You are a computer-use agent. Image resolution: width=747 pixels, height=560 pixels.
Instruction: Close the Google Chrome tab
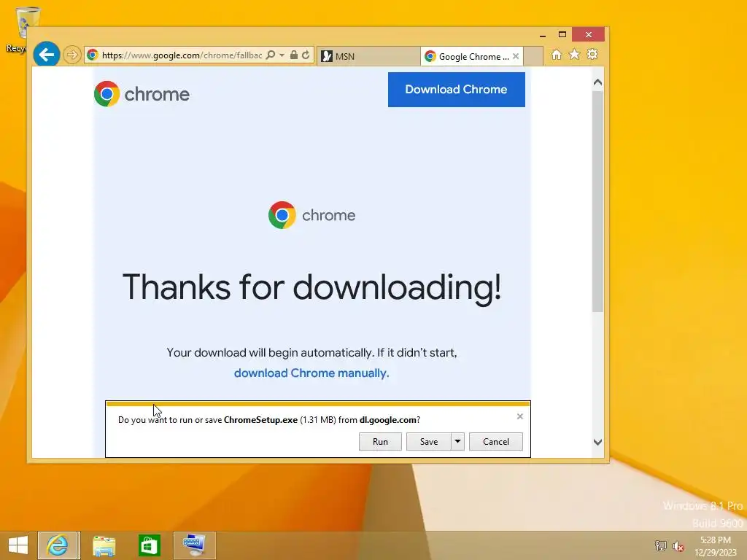[x=516, y=56]
